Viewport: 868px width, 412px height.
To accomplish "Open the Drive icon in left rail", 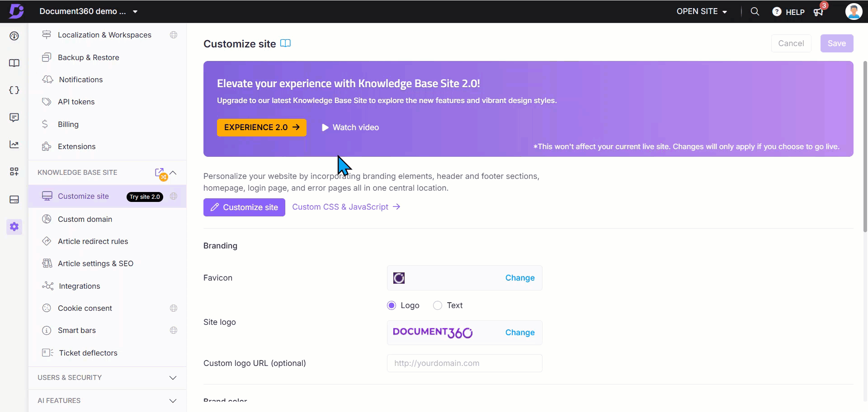I will tap(14, 199).
